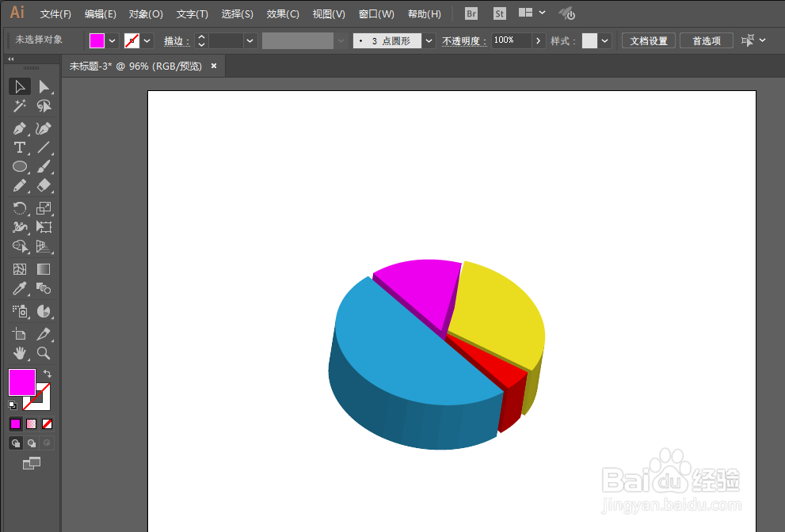Click the 文档设置 button
This screenshot has height=532, width=785.
point(648,41)
